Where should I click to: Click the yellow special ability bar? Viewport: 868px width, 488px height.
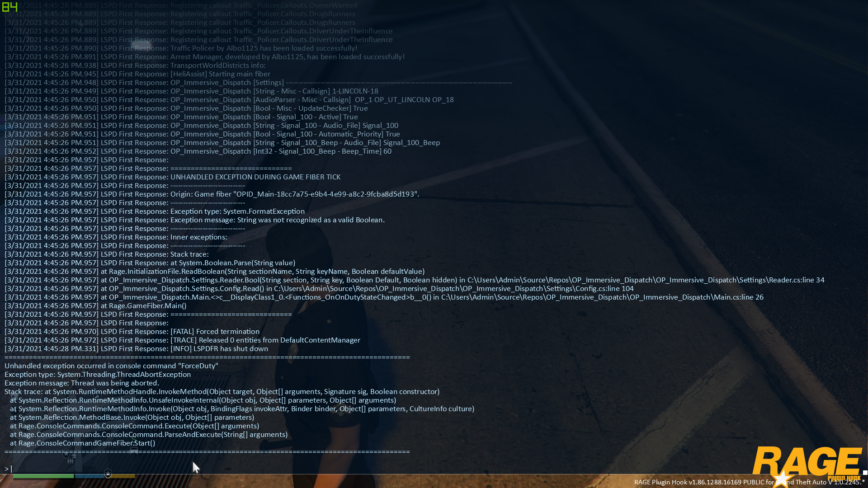(x=123, y=476)
